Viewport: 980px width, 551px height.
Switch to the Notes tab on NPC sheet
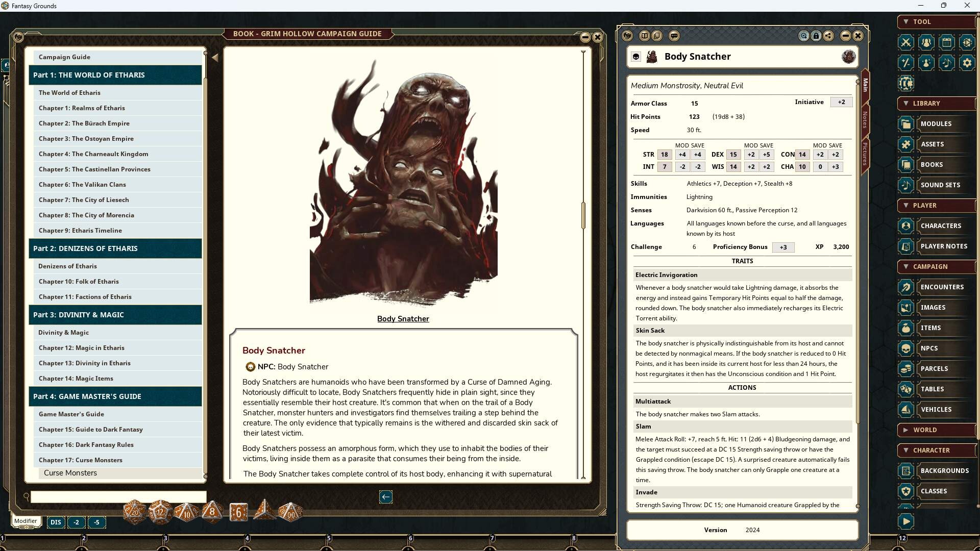point(865,120)
